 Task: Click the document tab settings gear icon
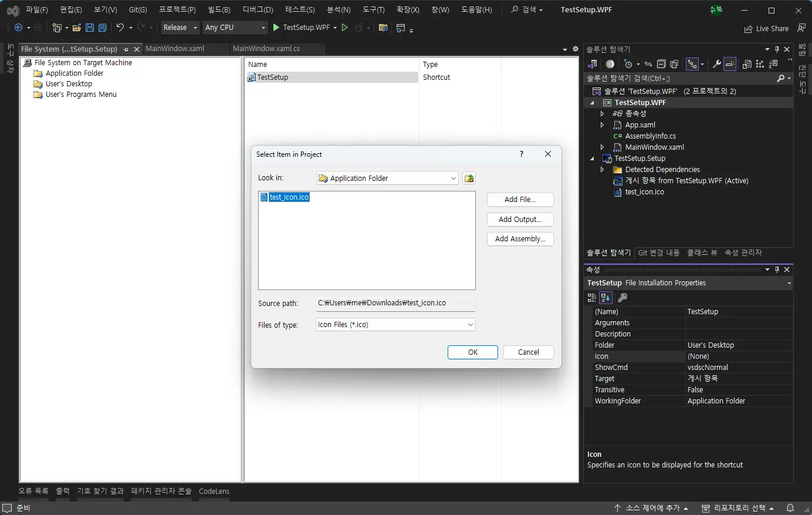[576, 49]
